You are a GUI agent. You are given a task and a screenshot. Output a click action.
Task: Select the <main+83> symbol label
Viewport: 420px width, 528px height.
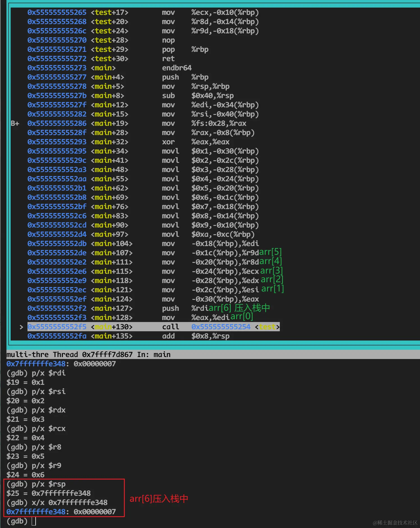pos(110,216)
